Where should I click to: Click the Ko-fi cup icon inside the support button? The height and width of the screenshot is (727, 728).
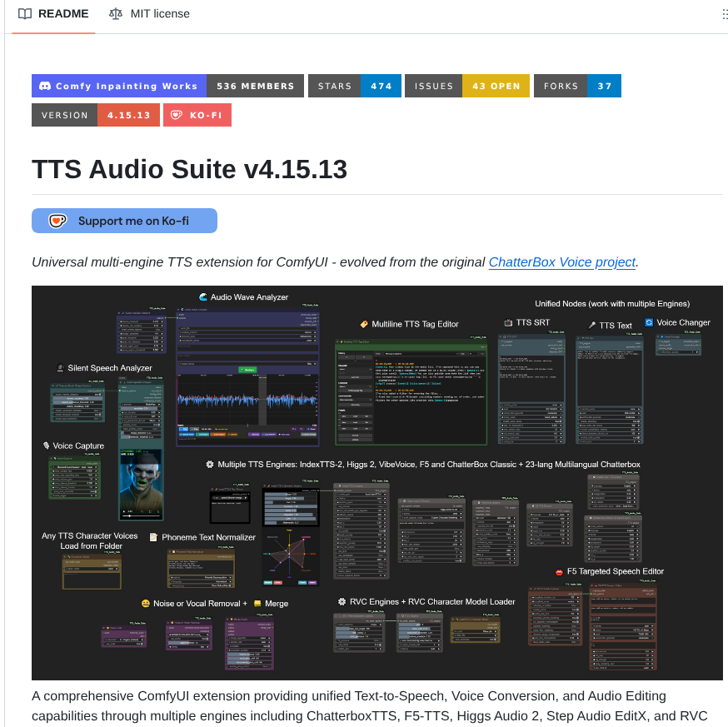pos(56,220)
